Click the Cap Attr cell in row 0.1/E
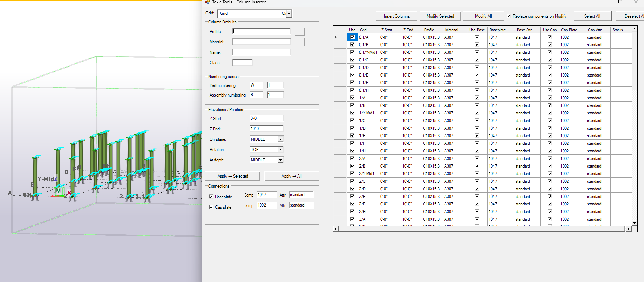The image size is (644, 282). [598, 75]
